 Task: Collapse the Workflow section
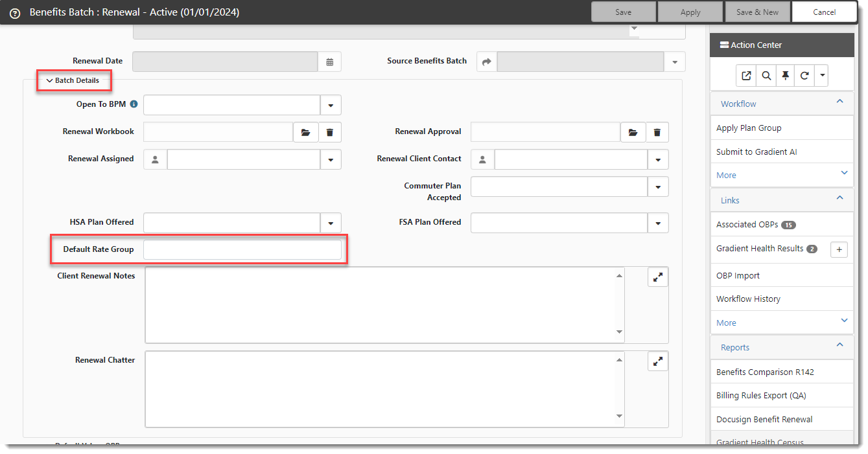coord(839,102)
